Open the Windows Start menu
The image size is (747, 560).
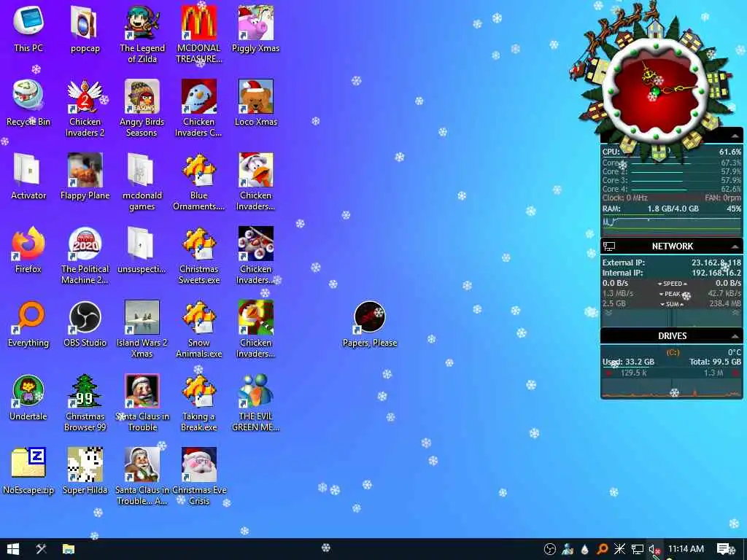[x=13, y=549]
